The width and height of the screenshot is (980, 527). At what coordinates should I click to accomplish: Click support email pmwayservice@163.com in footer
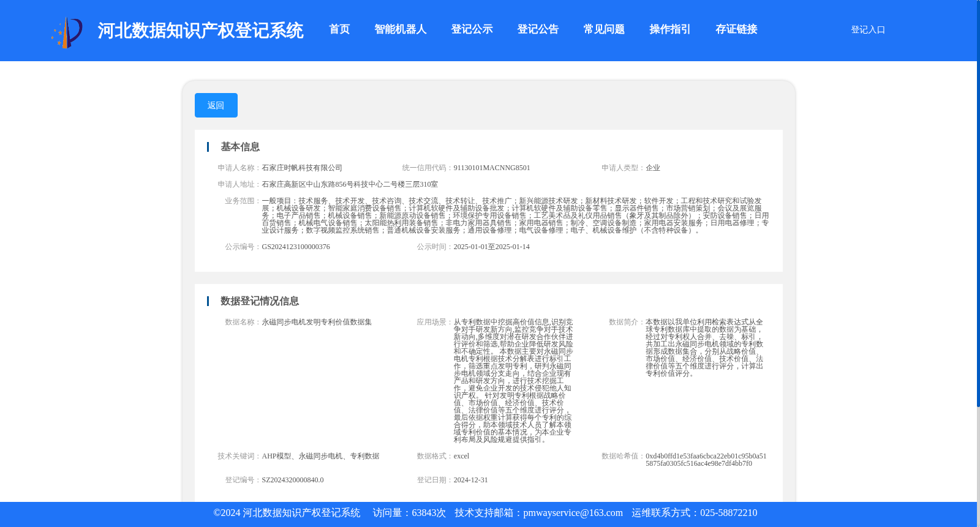coord(573,513)
